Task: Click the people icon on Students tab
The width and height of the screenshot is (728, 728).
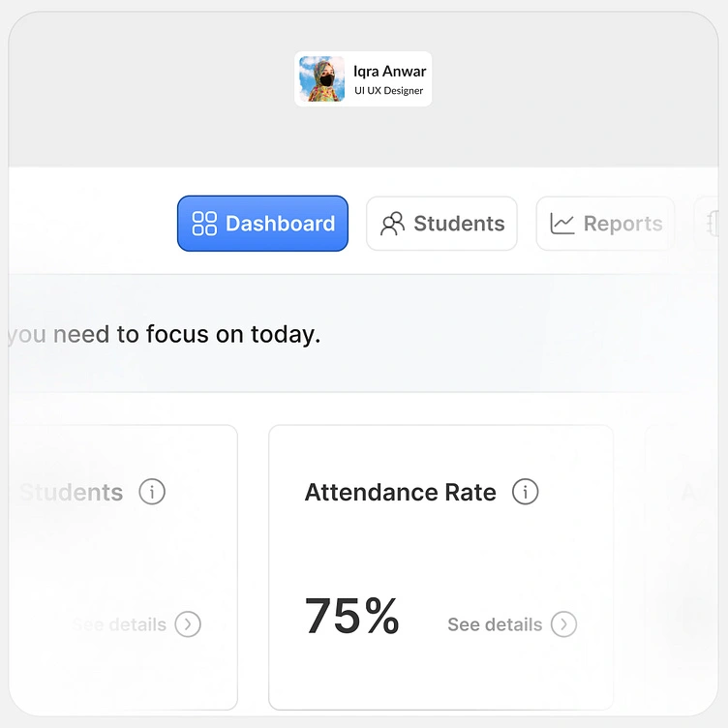Action: (x=392, y=224)
